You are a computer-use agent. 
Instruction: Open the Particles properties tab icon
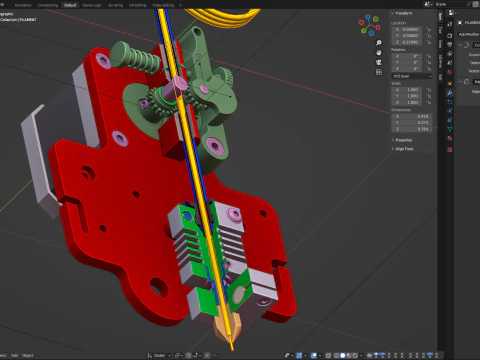pos(450,102)
